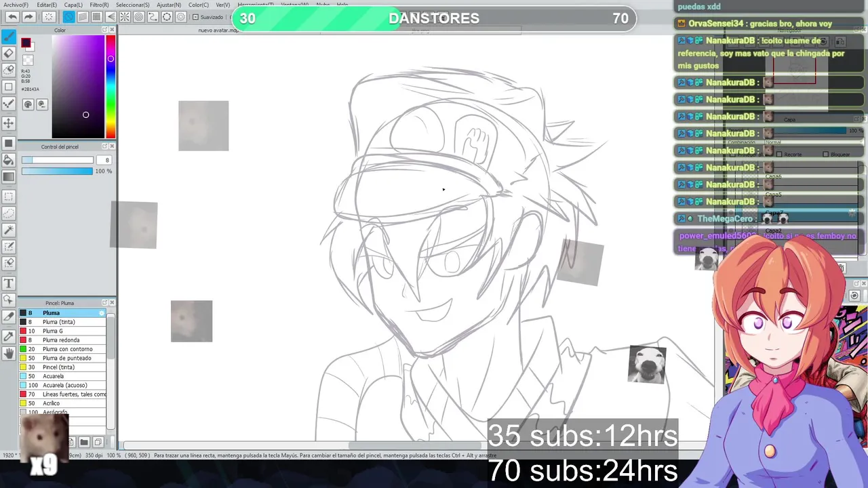Click the brush opacity slider
868x488 pixels.
[x=57, y=171]
